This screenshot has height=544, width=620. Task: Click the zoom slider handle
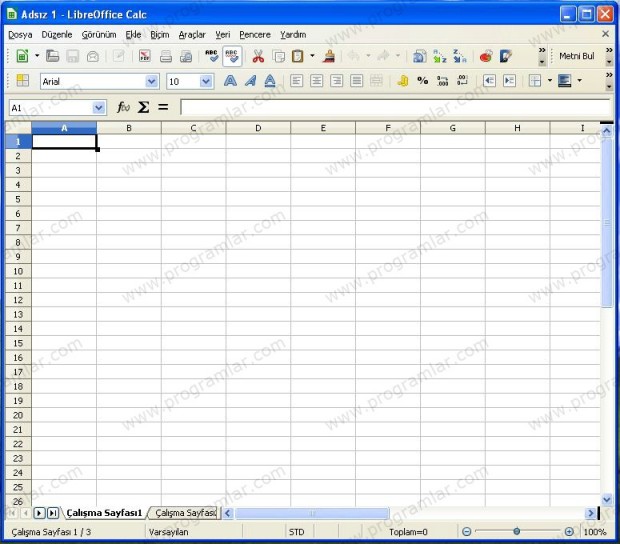tap(516, 531)
